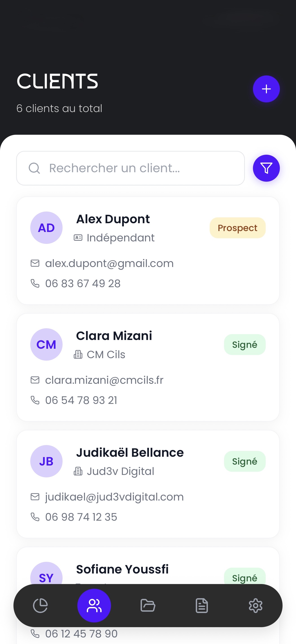The image size is (296, 644).
Task: Go to the documents tab
Action: pyautogui.click(x=202, y=606)
